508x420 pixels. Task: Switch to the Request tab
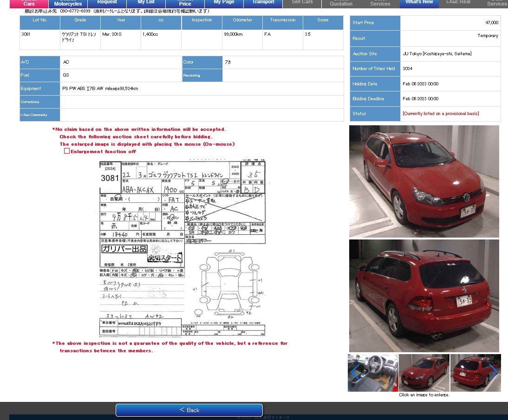click(x=107, y=3)
